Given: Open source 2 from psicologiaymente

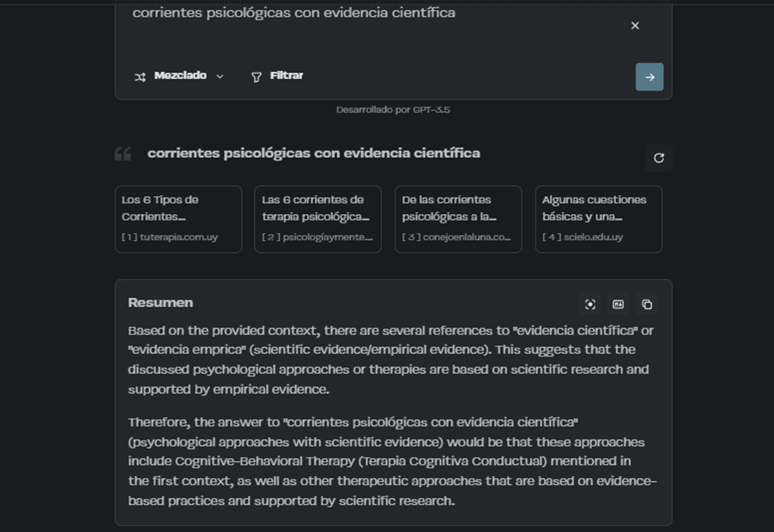Looking at the screenshot, I should tap(317, 219).
